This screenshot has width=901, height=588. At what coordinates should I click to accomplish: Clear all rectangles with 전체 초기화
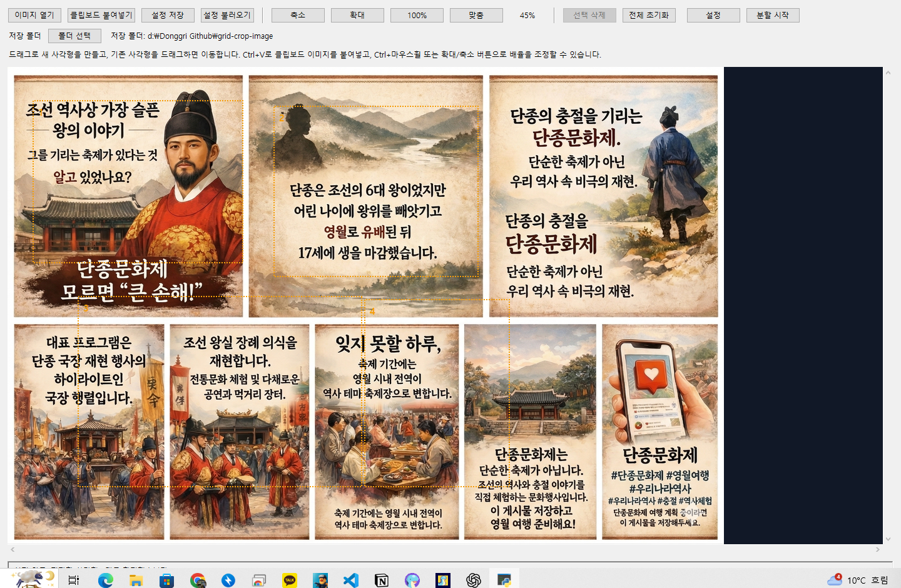(x=649, y=15)
